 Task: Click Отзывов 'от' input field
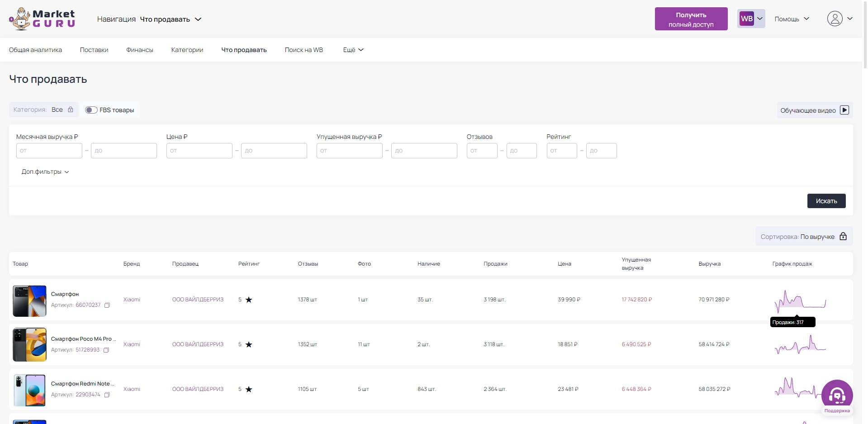(x=482, y=151)
